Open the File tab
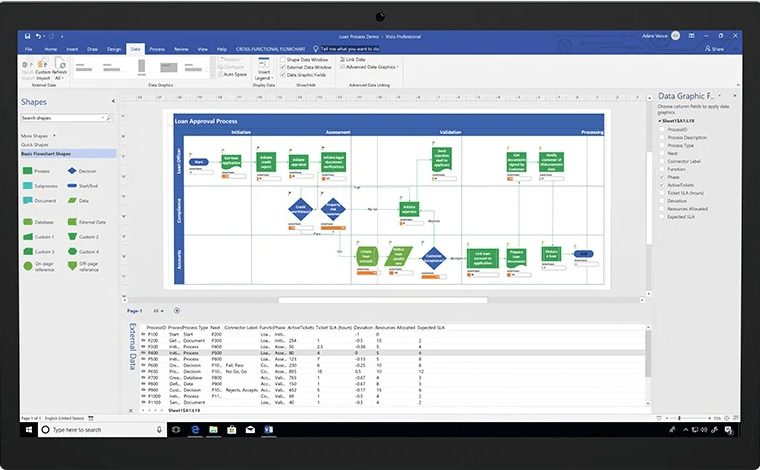This screenshot has width=760, height=470. [29, 49]
